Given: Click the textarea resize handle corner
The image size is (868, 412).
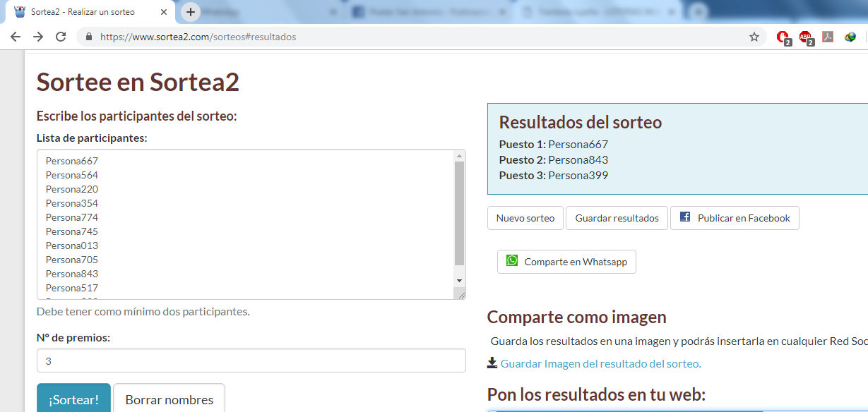Looking at the screenshot, I should 460,294.
